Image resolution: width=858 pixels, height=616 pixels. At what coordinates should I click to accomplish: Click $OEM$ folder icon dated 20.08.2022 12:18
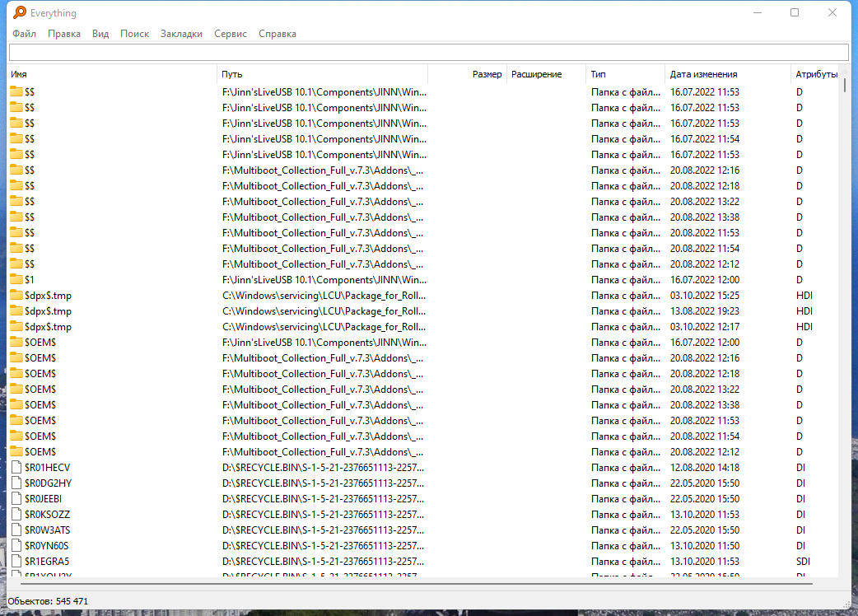point(16,374)
